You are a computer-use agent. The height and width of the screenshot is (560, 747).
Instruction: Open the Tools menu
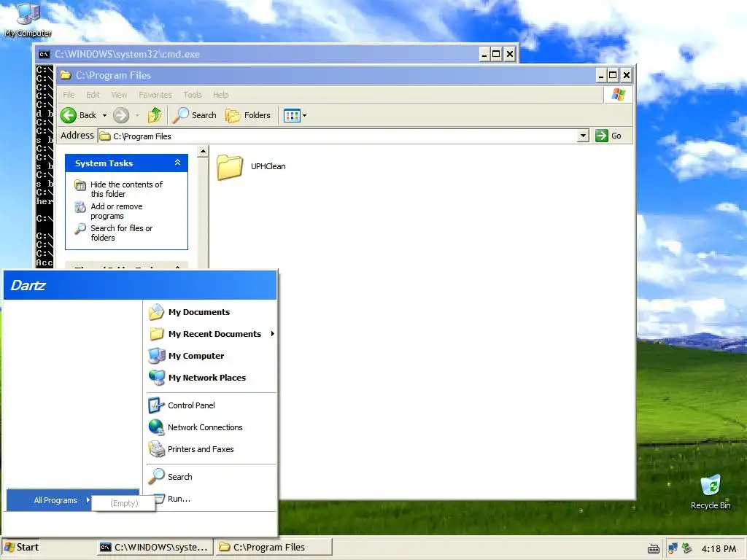pyautogui.click(x=193, y=95)
